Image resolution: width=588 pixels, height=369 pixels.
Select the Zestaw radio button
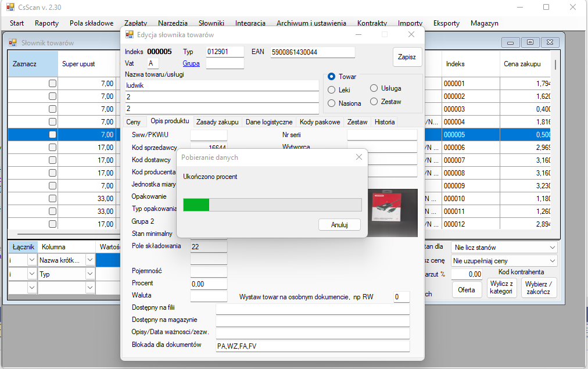tap(374, 102)
